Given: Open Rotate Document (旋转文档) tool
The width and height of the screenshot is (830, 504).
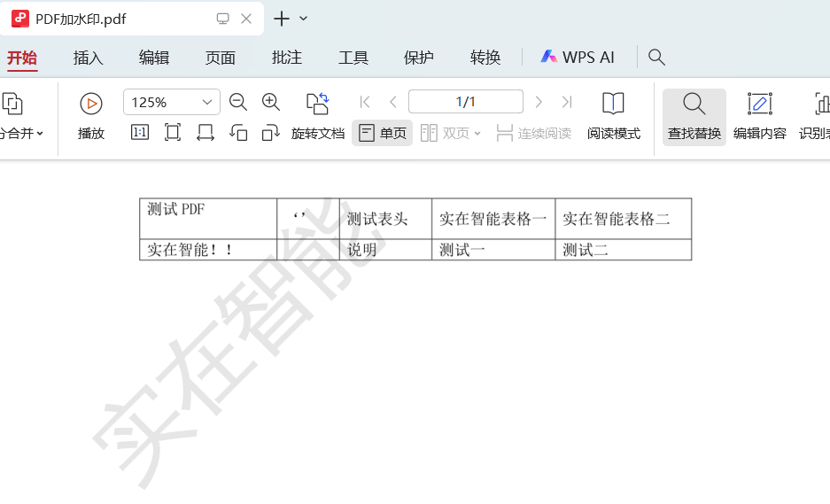Looking at the screenshot, I should click(317, 116).
